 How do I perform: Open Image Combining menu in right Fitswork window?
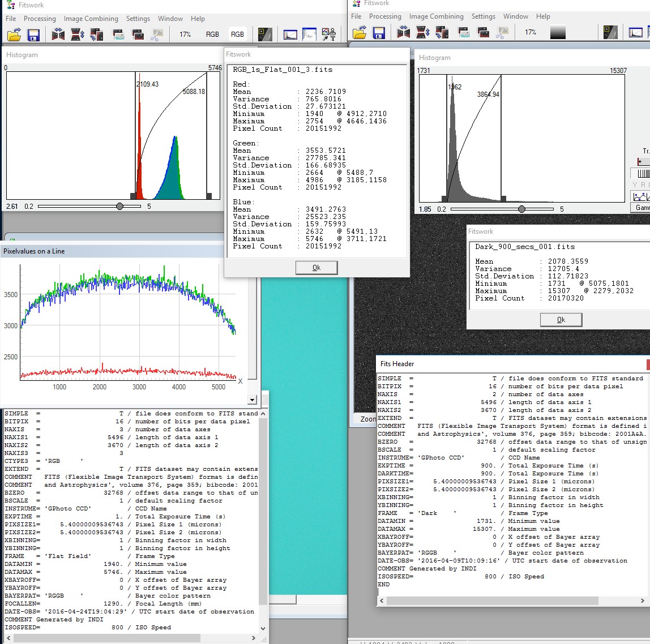pyautogui.click(x=436, y=16)
